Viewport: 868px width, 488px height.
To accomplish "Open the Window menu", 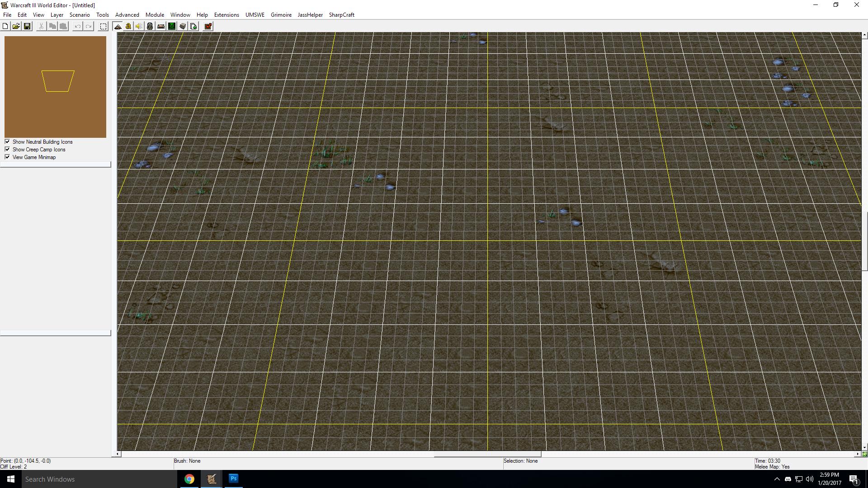I will pyautogui.click(x=180, y=14).
